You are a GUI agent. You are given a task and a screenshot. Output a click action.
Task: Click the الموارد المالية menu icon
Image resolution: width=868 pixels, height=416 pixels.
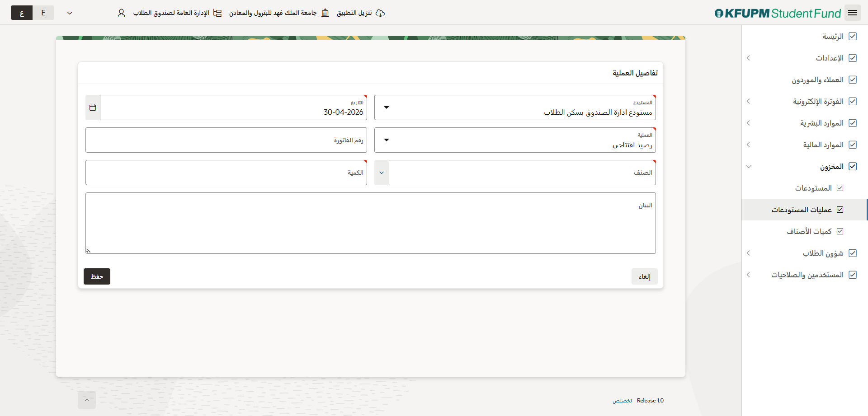pyautogui.click(x=853, y=145)
